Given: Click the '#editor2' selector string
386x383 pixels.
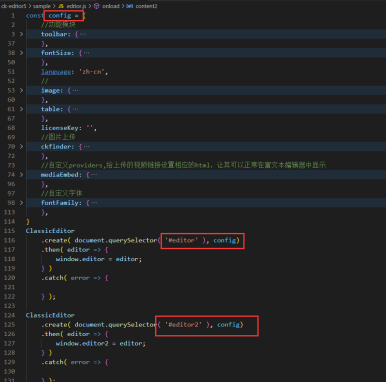Looking at the screenshot, I should tap(183, 325).
